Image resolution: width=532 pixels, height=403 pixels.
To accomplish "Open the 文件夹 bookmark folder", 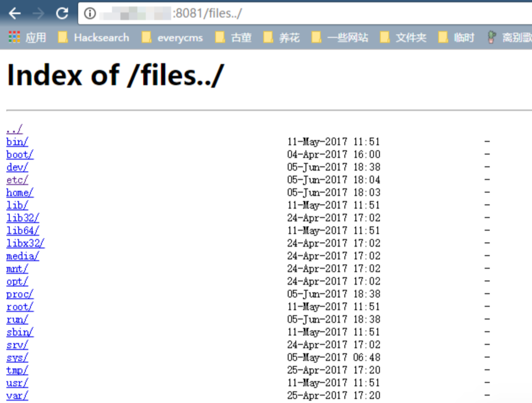I will pos(403,38).
